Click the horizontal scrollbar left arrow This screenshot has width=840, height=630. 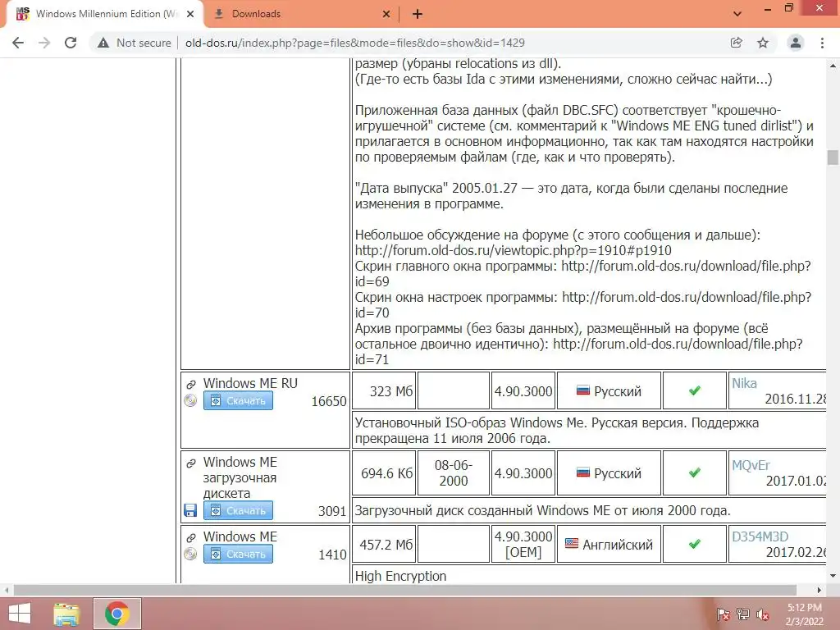pos(7,590)
